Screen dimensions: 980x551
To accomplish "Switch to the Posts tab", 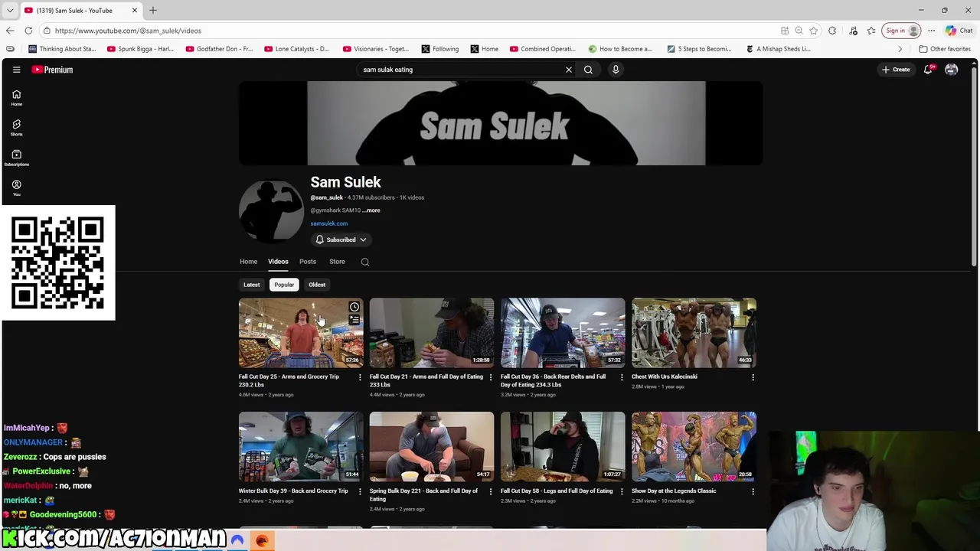I will tap(308, 262).
